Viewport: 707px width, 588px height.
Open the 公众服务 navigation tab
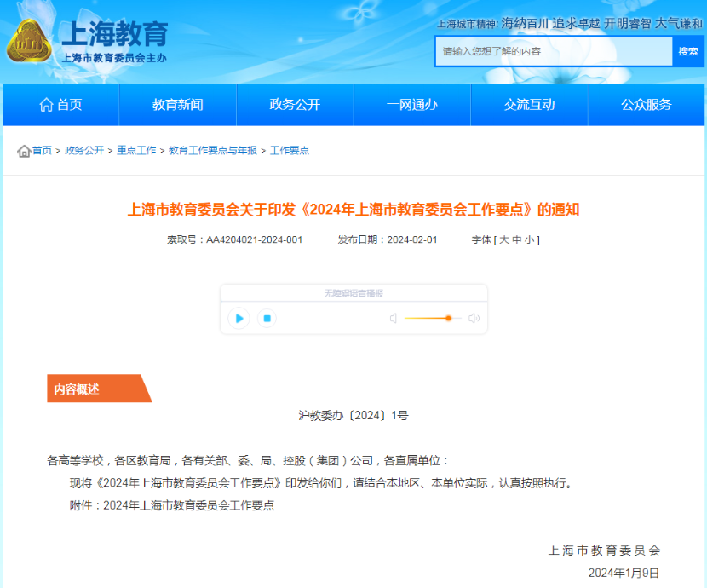click(646, 105)
